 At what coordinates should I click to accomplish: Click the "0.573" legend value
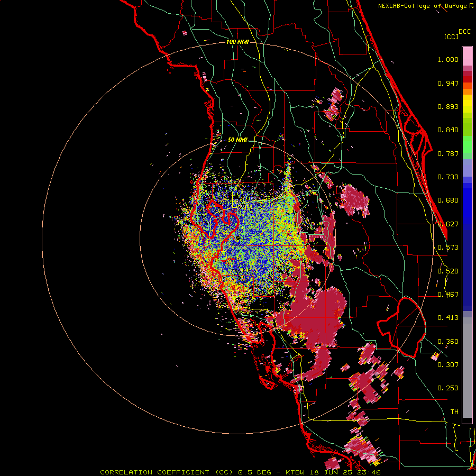pyautogui.click(x=448, y=248)
